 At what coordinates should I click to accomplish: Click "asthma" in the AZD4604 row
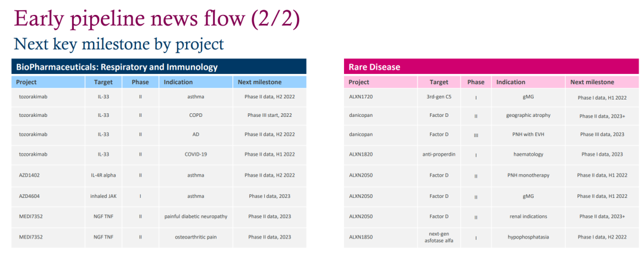click(196, 196)
